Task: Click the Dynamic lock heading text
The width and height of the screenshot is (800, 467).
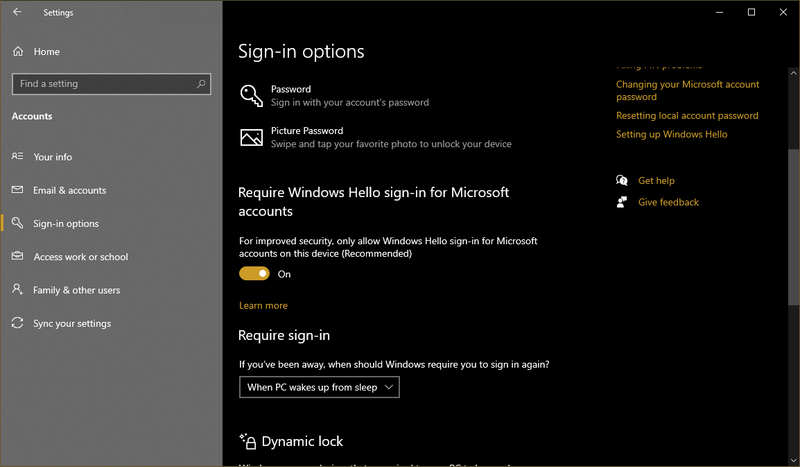Action: (x=302, y=441)
